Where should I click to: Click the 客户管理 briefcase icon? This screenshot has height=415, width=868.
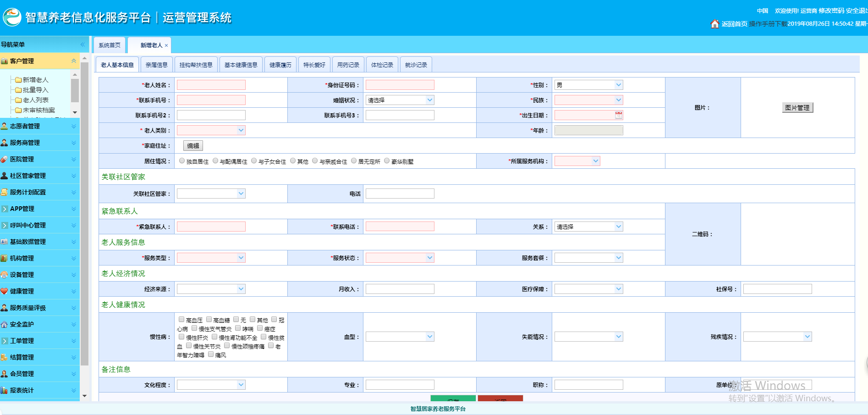pos(5,61)
